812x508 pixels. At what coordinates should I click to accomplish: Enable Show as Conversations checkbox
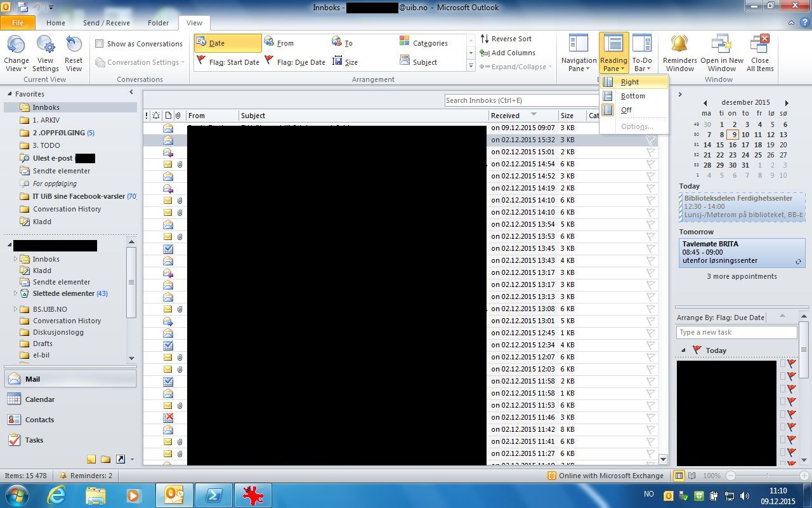click(100, 44)
